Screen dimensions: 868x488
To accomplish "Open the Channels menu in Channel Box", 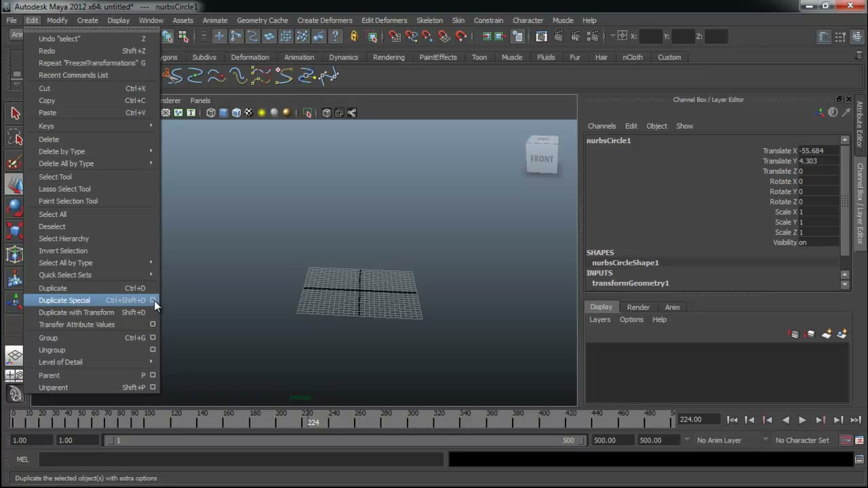I will (x=601, y=126).
